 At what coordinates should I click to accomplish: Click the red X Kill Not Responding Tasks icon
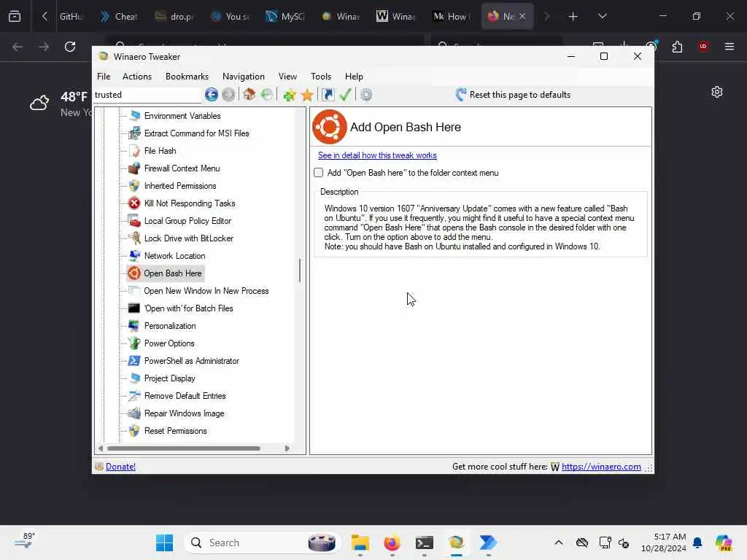pos(135,203)
